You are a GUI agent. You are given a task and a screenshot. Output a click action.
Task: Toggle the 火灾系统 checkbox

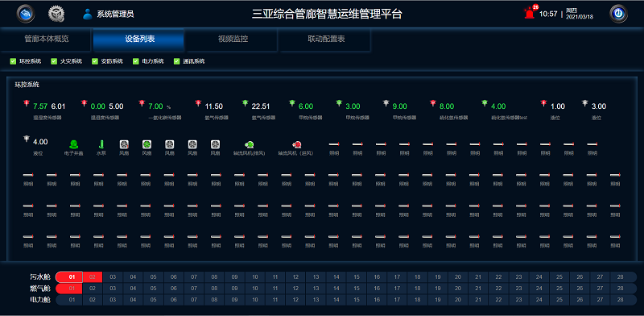(54, 61)
